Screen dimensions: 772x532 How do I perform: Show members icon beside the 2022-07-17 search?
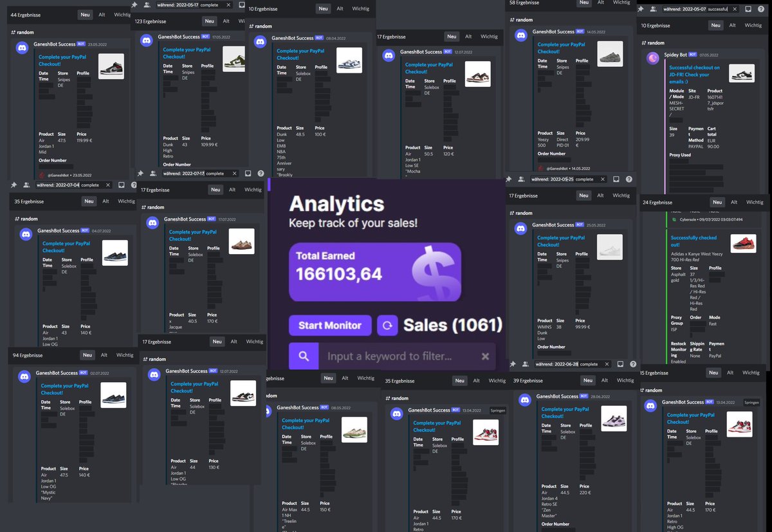coord(153,173)
